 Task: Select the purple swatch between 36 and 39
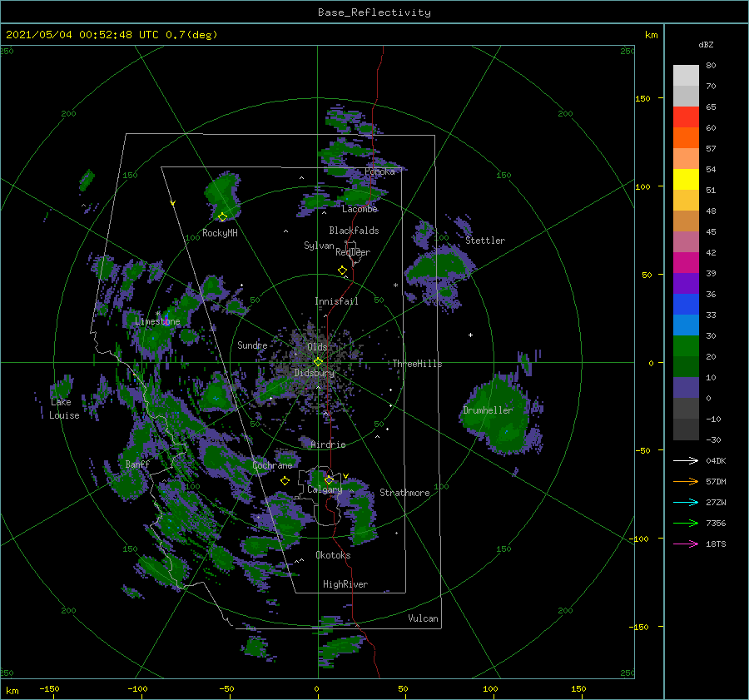point(686,284)
